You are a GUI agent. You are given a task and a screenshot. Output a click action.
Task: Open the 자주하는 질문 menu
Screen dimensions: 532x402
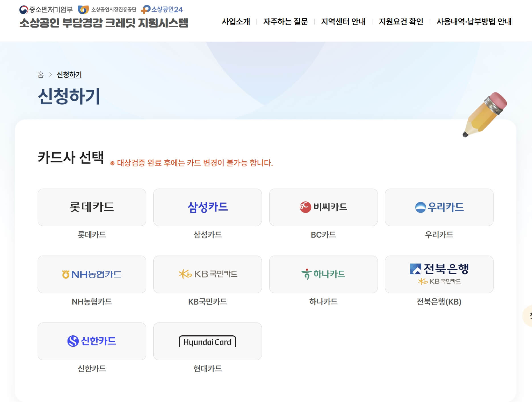tap(285, 21)
